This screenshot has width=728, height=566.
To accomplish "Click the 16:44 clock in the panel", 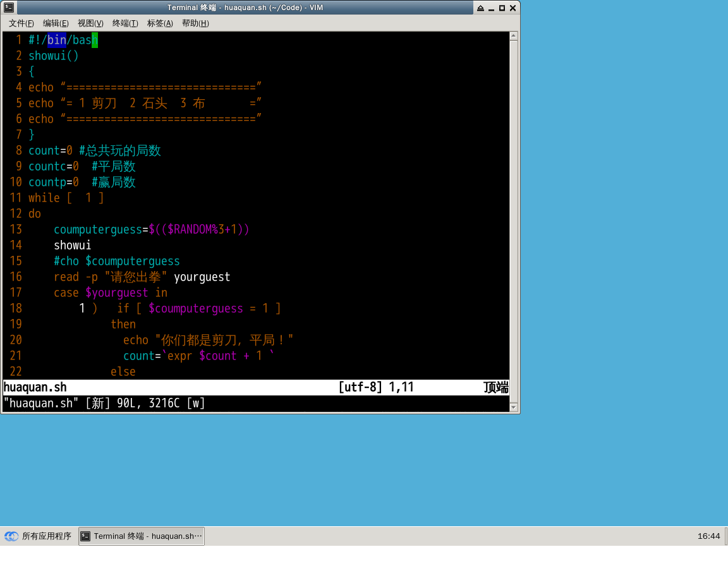I will [x=708, y=536].
